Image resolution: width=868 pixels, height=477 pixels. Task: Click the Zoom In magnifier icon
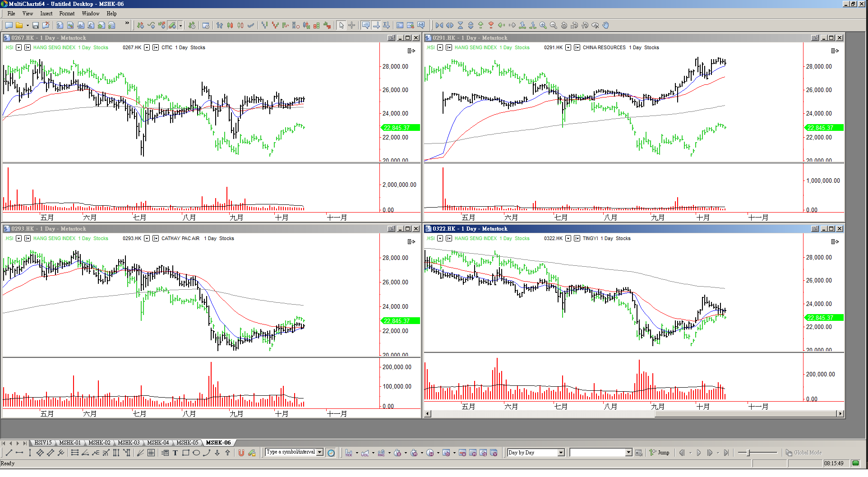pos(543,26)
